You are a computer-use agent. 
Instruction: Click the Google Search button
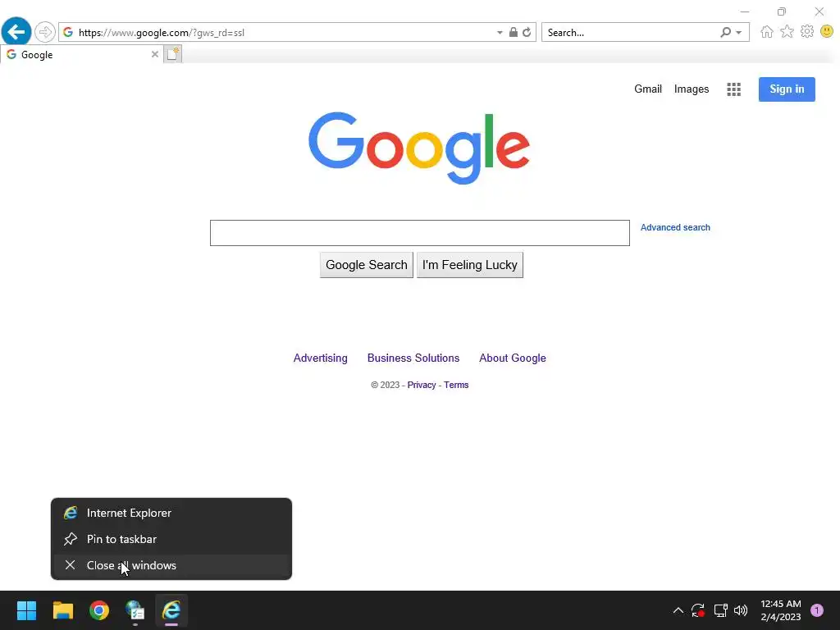click(367, 265)
